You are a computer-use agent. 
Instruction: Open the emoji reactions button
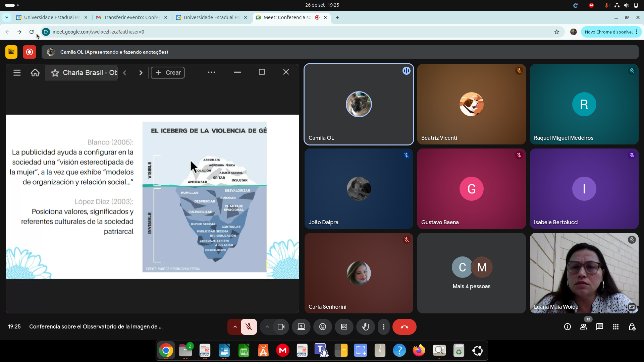(322, 327)
